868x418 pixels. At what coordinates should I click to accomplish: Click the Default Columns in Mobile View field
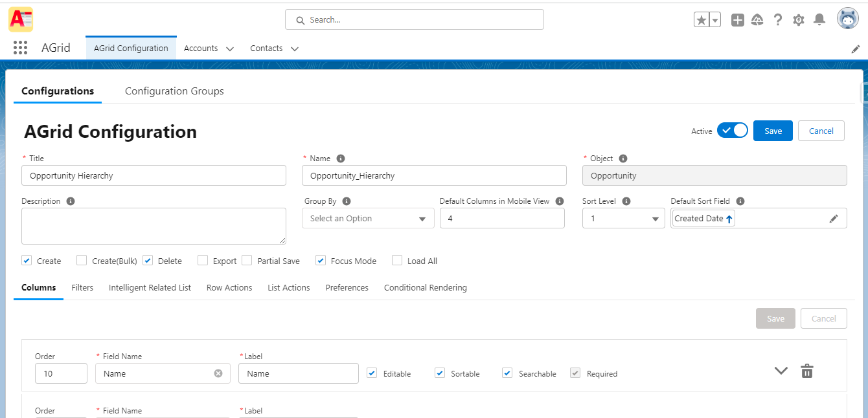point(502,219)
